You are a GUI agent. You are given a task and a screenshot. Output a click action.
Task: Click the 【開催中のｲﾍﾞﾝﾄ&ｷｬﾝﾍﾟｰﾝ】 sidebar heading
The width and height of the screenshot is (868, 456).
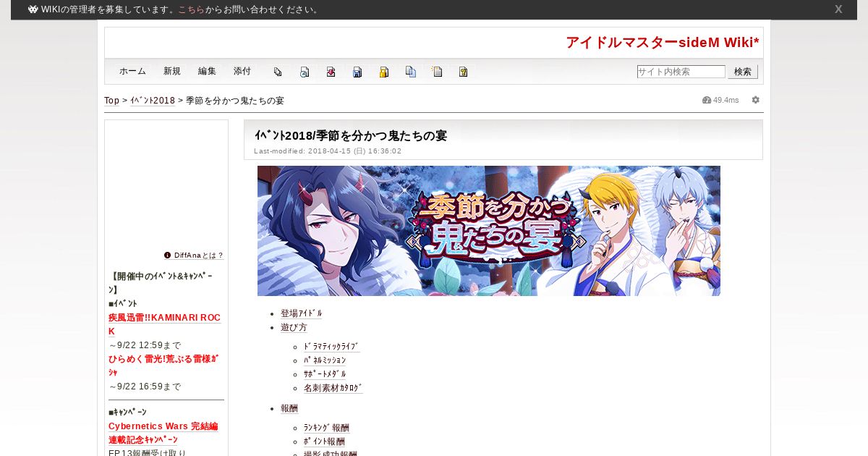tap(161, 283)
